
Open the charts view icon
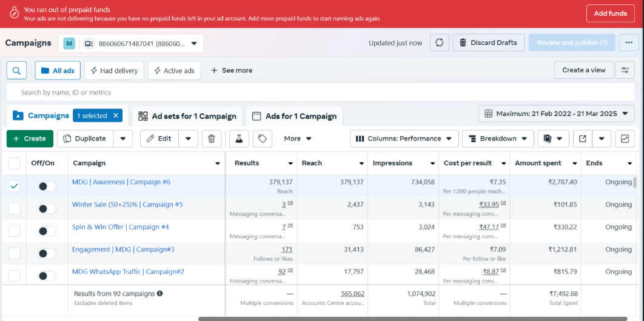pos(625,139)
